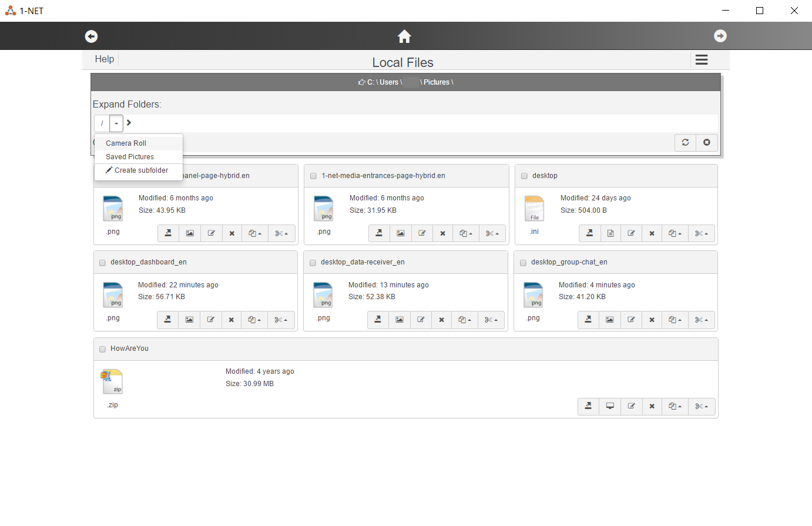View image preview of desktop_group-chat_en
812x526 pixels.
(x=610, y=320)
